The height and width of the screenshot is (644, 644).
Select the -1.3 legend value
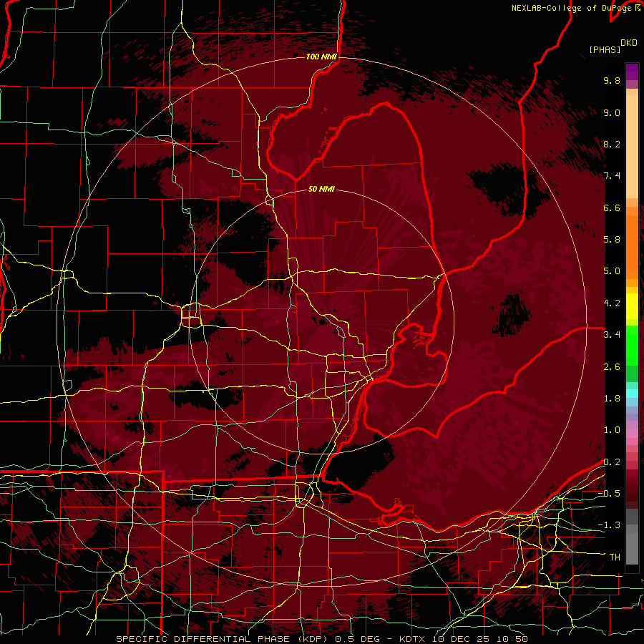[609, 525]
